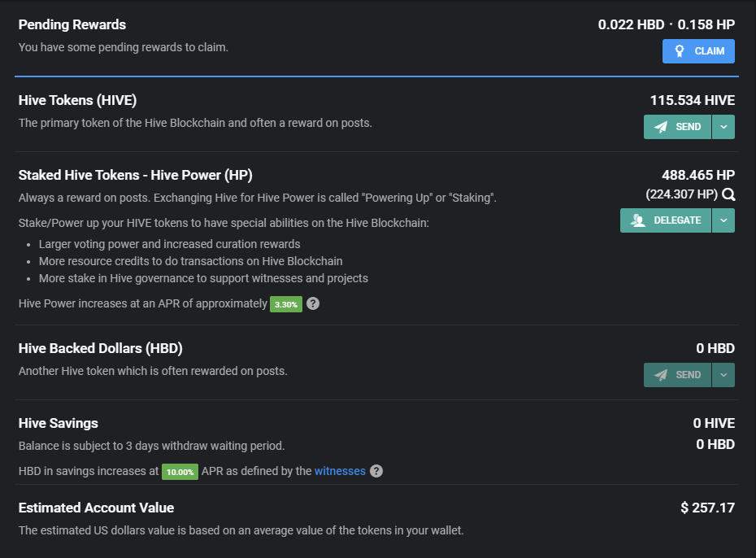This screenshot has width=756, height=558.
Task: Click the 'More stake in Hive governance' bullet text
Action: (203, 278)
